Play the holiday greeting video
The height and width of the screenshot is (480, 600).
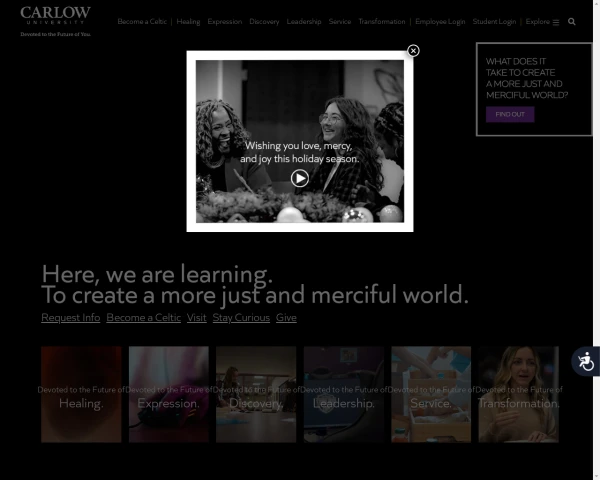click(300, 178)
